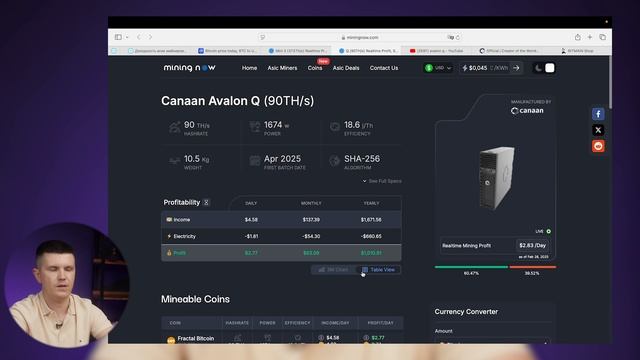This screenshot has width=640, height=360.
Task: Reload the miningnow.com page
Action: pyautogui.click(x=458, y=37)
